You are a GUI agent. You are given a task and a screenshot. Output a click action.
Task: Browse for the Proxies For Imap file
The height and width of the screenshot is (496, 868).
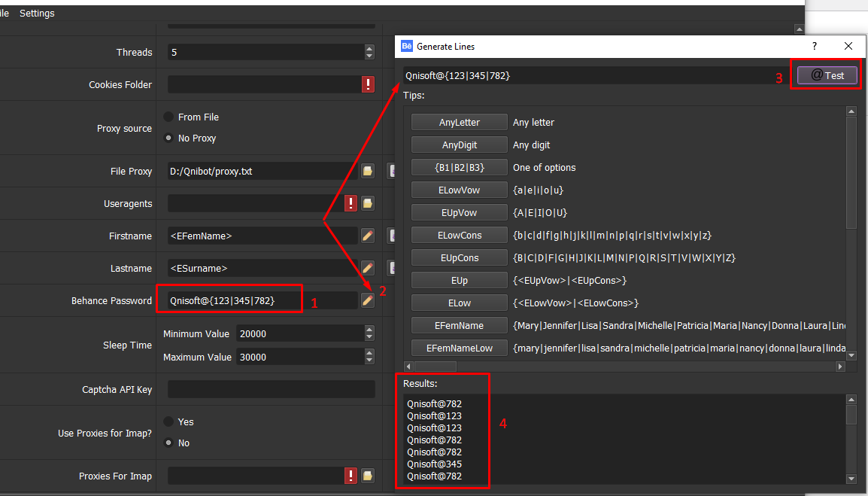pos(368,476)
